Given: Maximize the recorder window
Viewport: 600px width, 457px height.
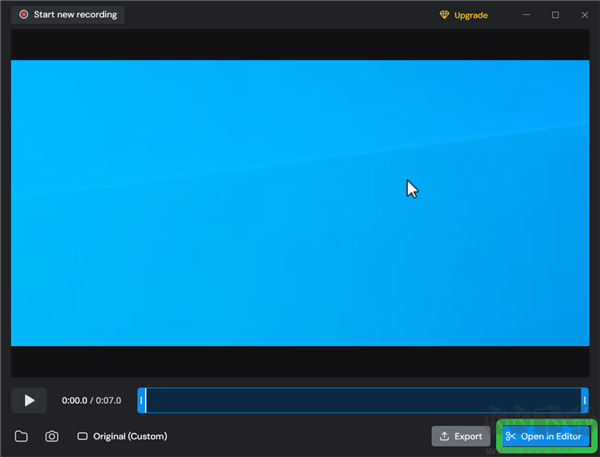Looking at the screenshot, I should click(x=555, y=15).
